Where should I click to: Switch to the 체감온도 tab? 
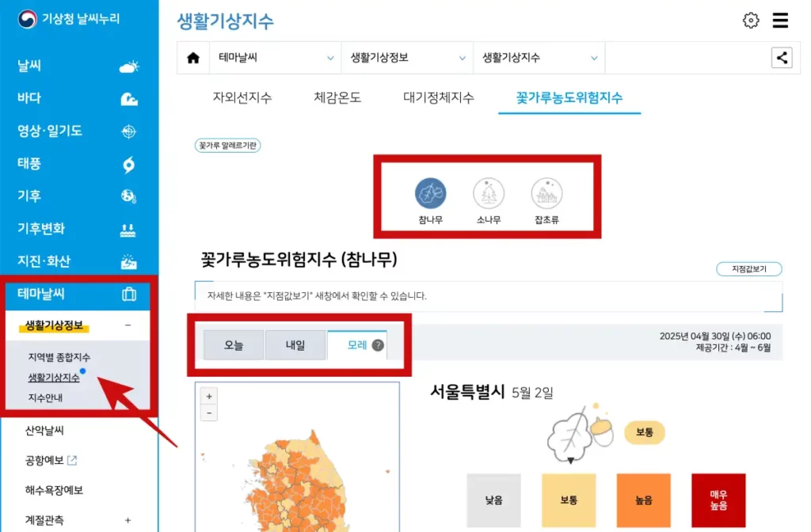[x=337, y=97]
